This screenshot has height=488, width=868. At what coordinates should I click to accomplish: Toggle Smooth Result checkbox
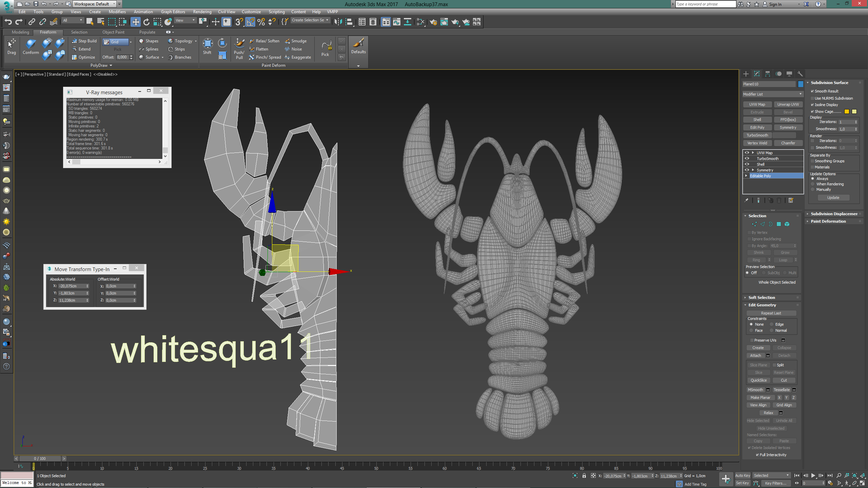click(x=812, y=91)
